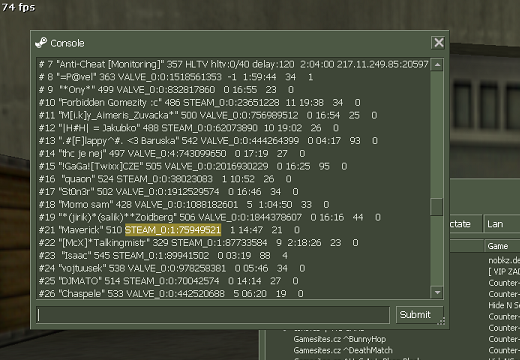
Task: Select the Hide N Seek game entry
Action: 504,305
